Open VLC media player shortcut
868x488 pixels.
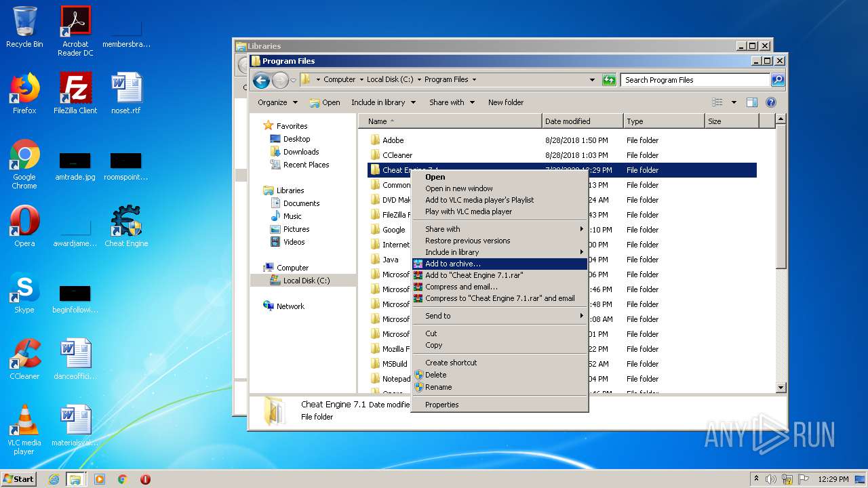coord(24,430)
